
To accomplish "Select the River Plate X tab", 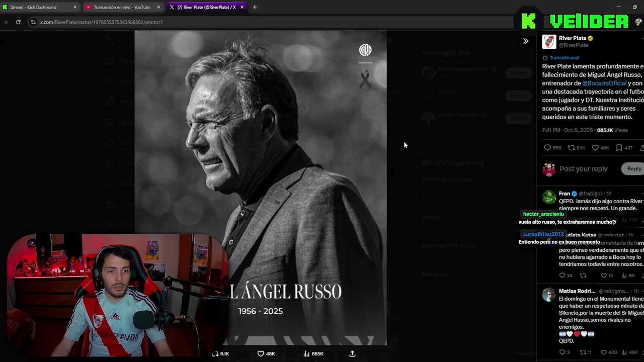I will 206,7.
